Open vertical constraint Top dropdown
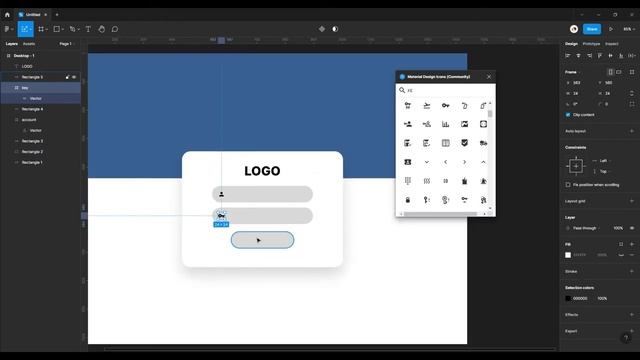The height and width of the screenshot is (360, 640). (x=601, y=171)
